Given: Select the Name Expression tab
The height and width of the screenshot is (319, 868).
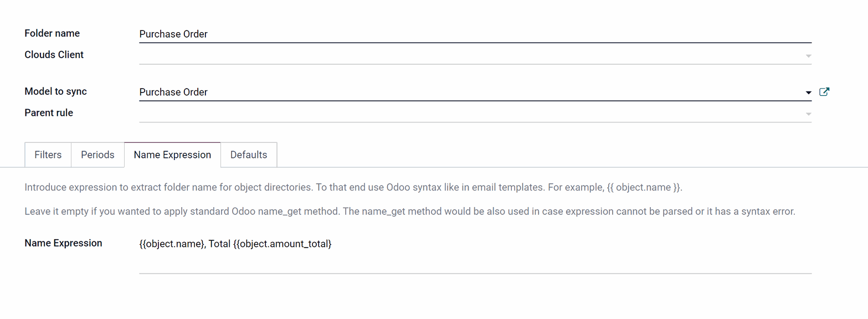Looking at the screenshot, I should pos(172,155).
